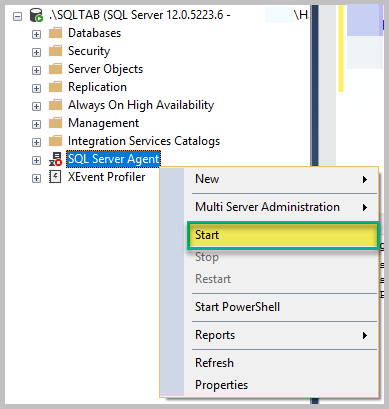Collapse the SQLTAB server node
This screenshot has width=389, height=409.
pos(17,16)
